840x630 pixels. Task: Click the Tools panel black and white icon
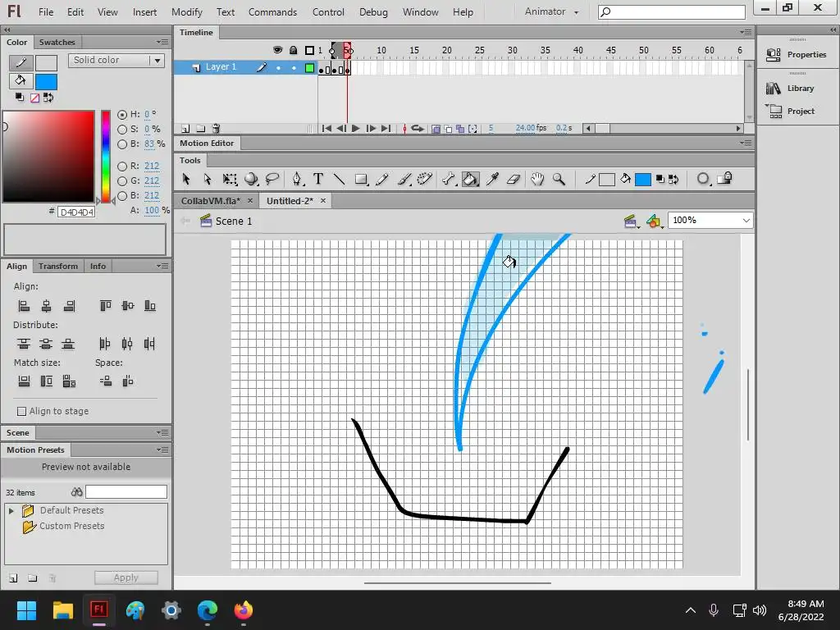660,180
